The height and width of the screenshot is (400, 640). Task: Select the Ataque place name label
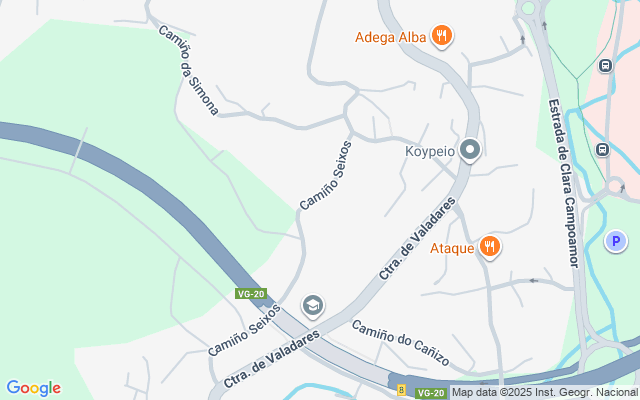tap(452, 248)
